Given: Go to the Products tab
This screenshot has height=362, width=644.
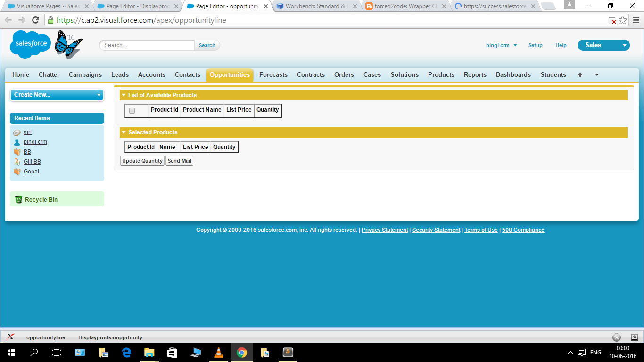Looking at the screenshot, I should [x=441, y=74].
